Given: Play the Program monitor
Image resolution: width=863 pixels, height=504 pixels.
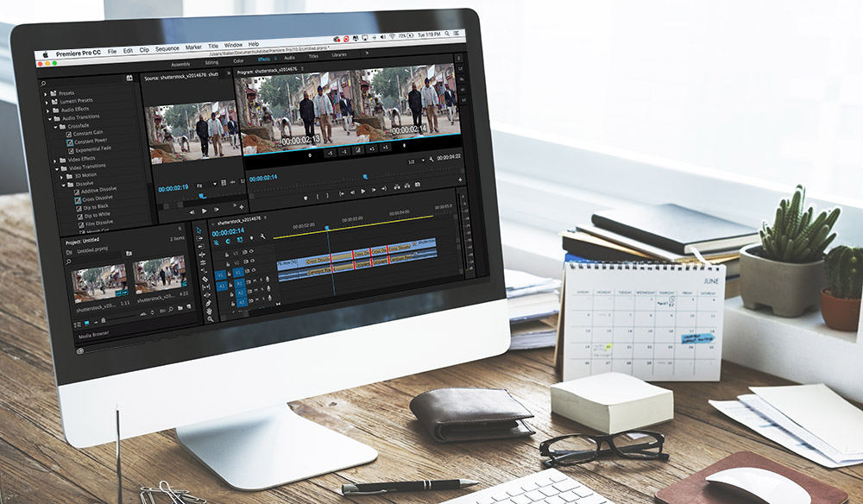Looking at the screenshot, I should coord(362,191).
